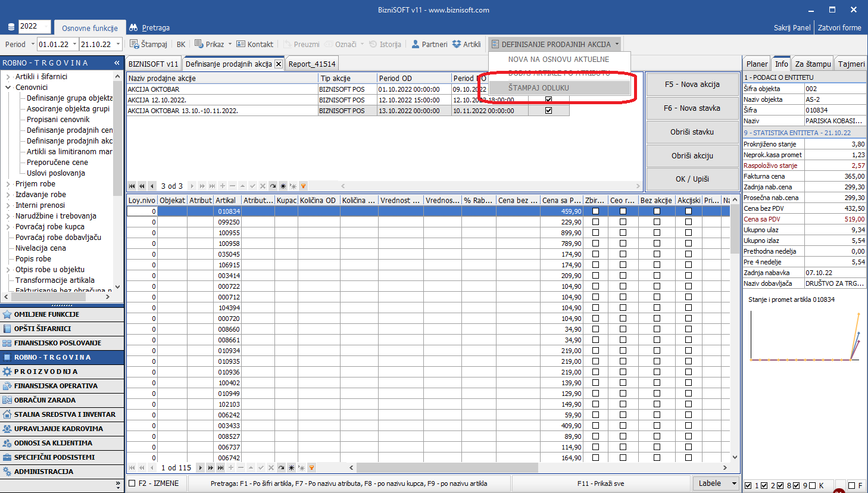
Task: Enable the F2 - IZMENE checkbox
Action: 132,483
